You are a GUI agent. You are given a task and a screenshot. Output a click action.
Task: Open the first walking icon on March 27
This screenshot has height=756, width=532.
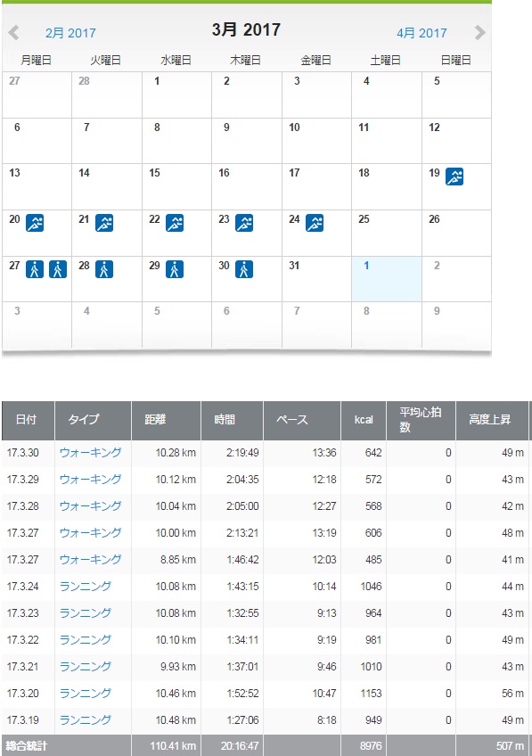pyautogui.click(x=35, y=269)
